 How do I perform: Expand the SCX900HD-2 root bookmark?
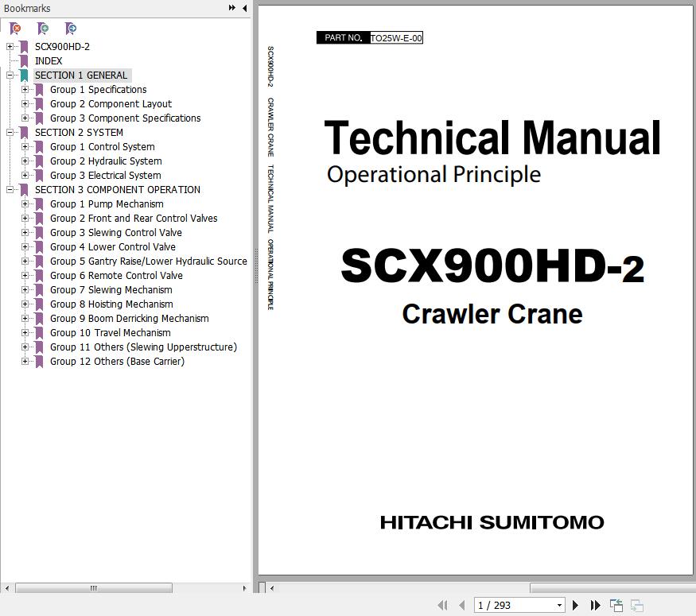10,47
